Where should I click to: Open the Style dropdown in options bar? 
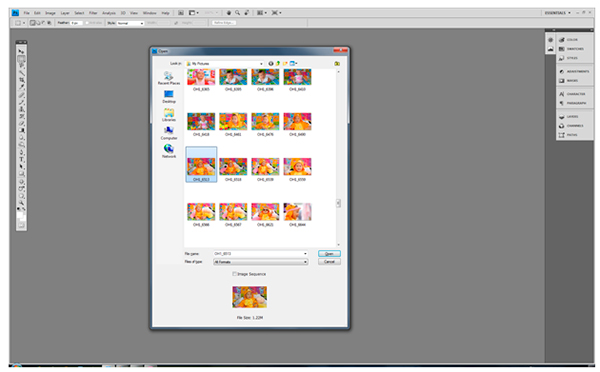(x=130, y=23)
